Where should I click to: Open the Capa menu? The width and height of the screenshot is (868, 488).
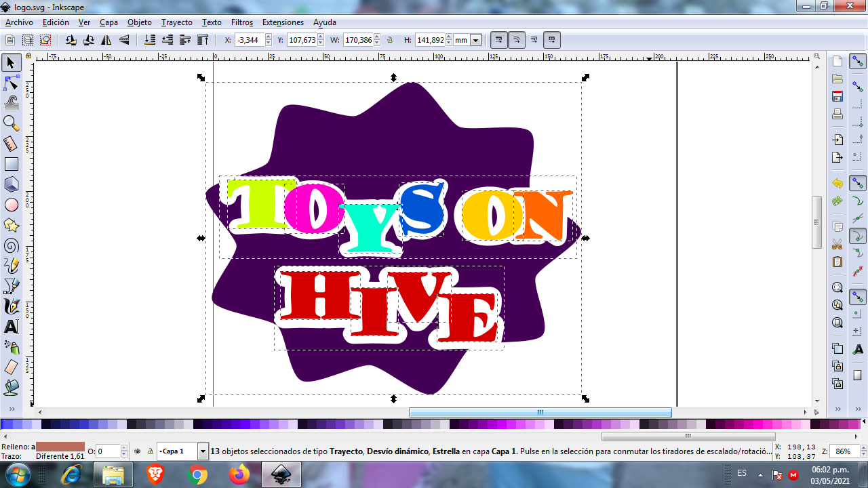point(108,22)
